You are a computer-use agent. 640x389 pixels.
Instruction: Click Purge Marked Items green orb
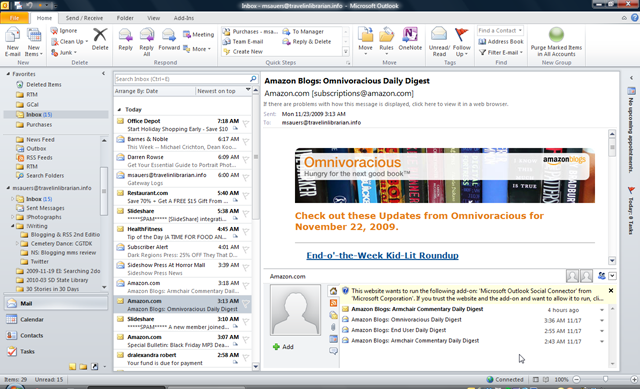click(x=556, y=35)
